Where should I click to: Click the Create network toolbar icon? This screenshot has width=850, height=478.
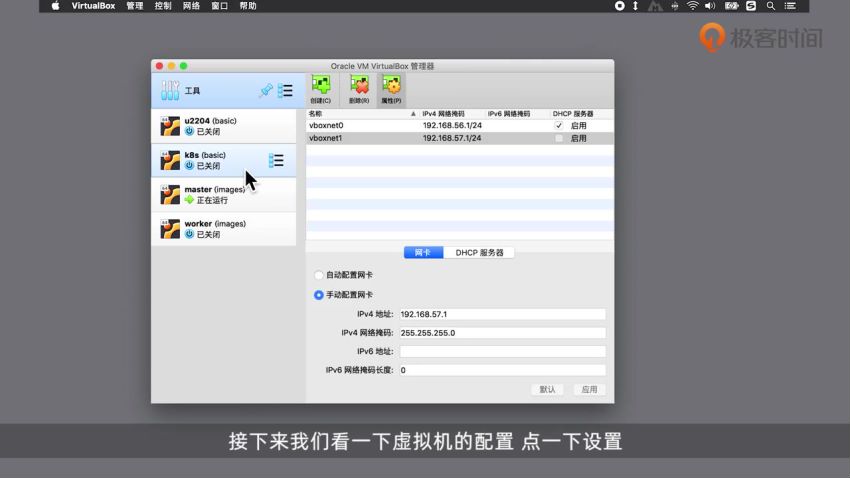point(321,89)
